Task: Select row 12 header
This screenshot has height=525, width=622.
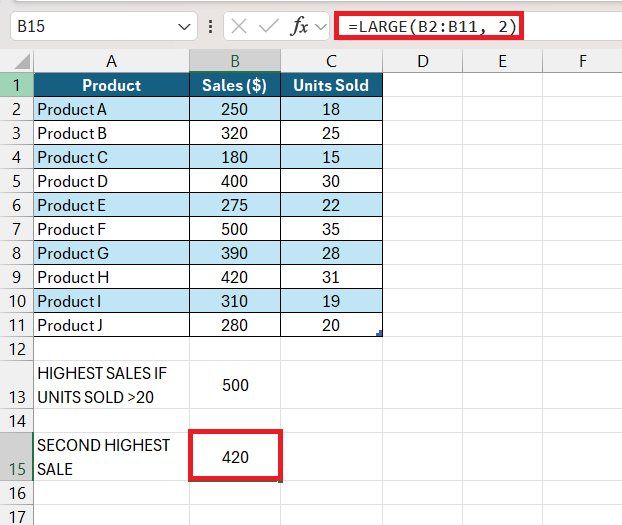Action: [17, 349]
